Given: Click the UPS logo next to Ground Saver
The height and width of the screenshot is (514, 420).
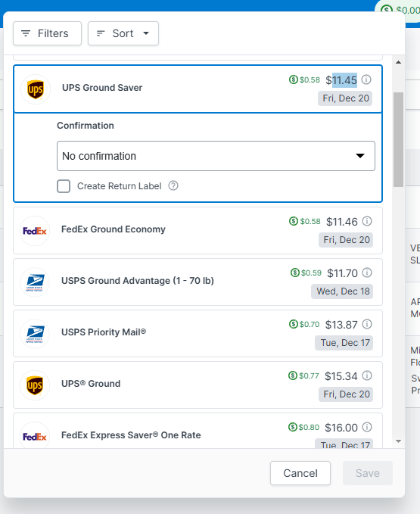Looking at the screenshot, I should coord(36,89).
